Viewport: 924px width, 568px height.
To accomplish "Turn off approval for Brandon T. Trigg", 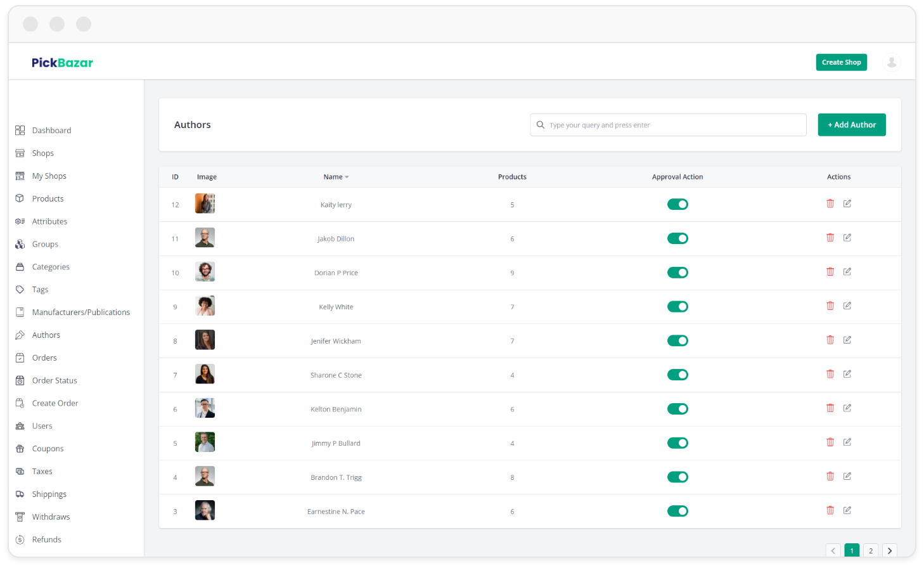I will 677,477.
